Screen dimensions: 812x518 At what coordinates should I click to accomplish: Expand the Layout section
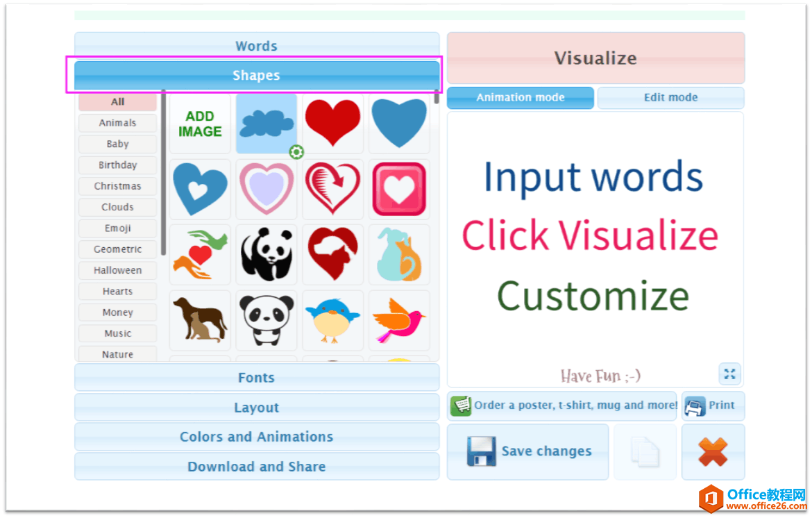(257, 408)
